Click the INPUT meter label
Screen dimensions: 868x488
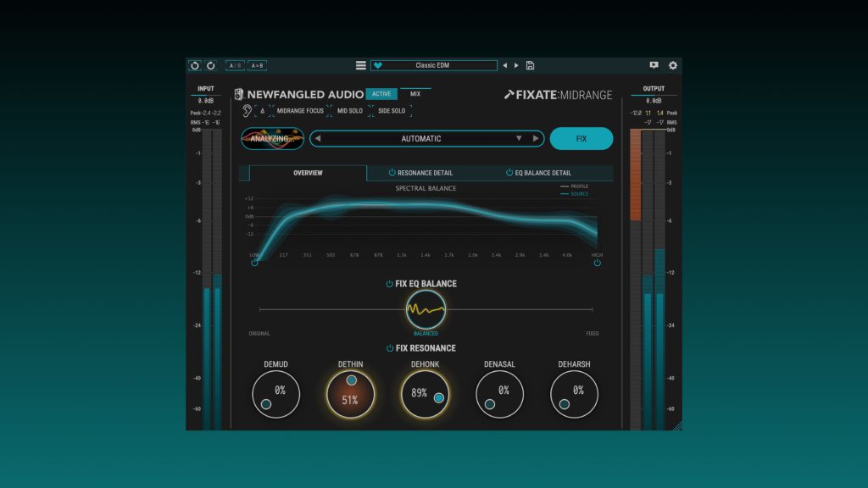pyautogui.click(x=205, y=88)
